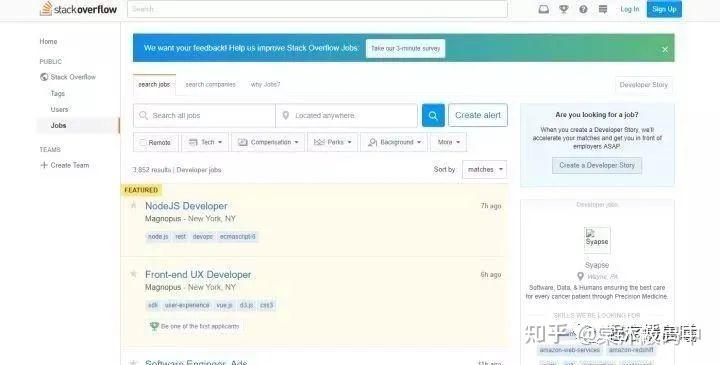The image size is (720, 365).
Task: Click the Syapse company name
Action: point(597,265)
